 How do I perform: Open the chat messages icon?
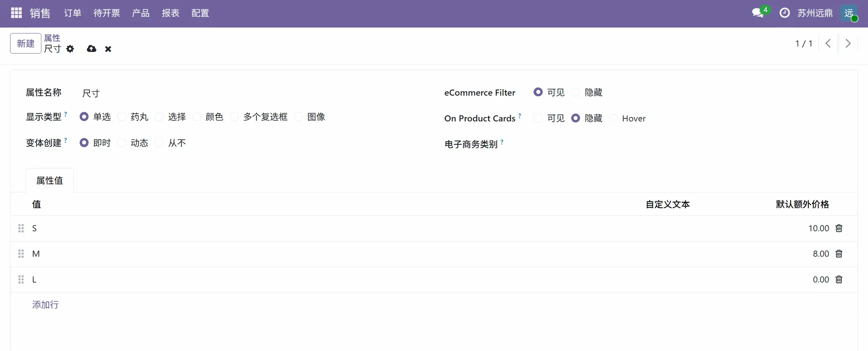[x=758, y=13]
